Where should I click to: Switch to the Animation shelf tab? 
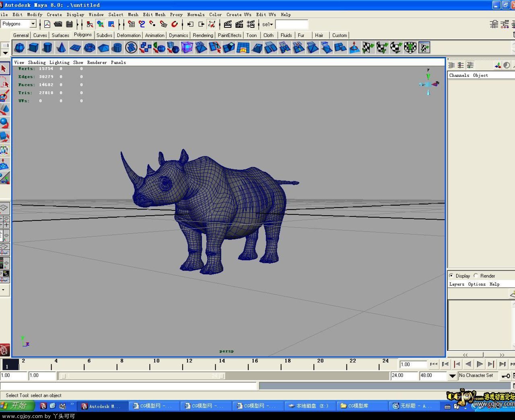[154, 35]
